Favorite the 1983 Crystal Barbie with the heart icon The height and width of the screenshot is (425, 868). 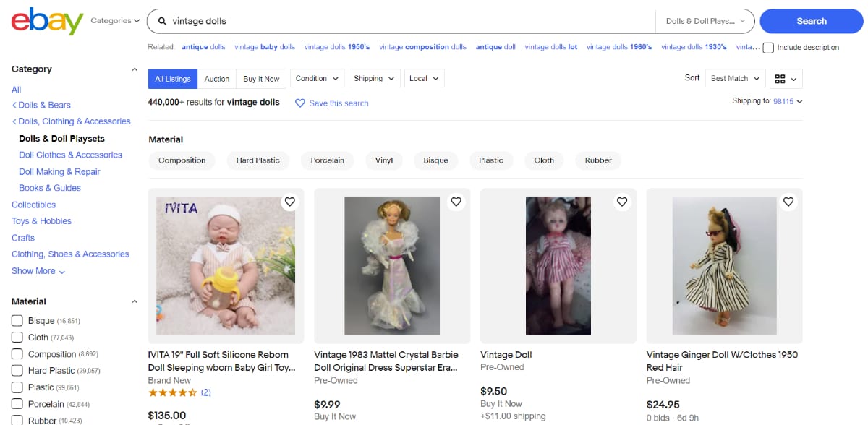tap(456, 202)
